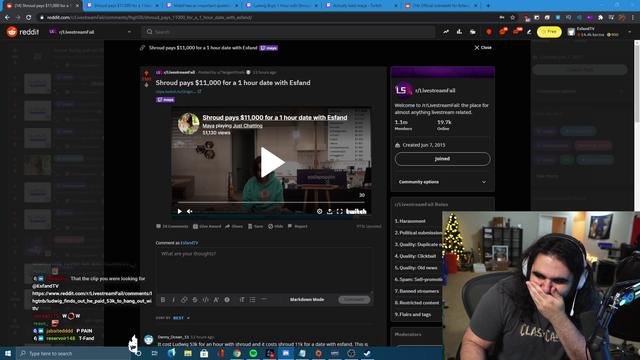This screenshot has width=640, height=360.
Task: Mute the clip volume icon
Action: pos(189,211)
